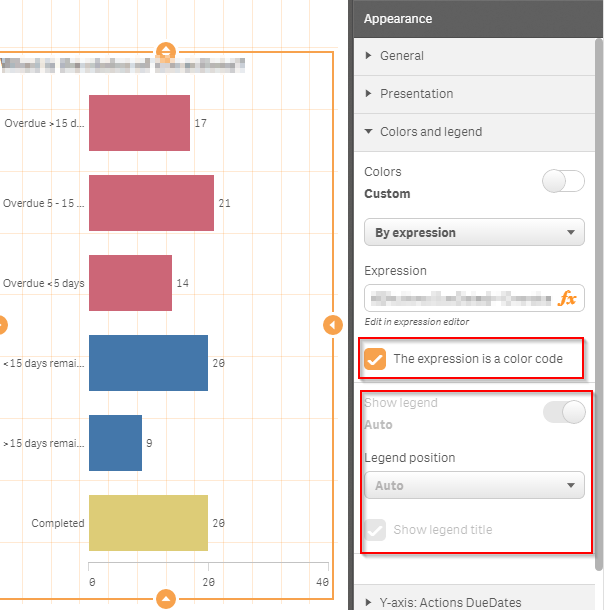Image resolution: width=604 pixels, height=610 pixels.
Task: Click the left-side orange resize handle
Action: tap(2, 325)
